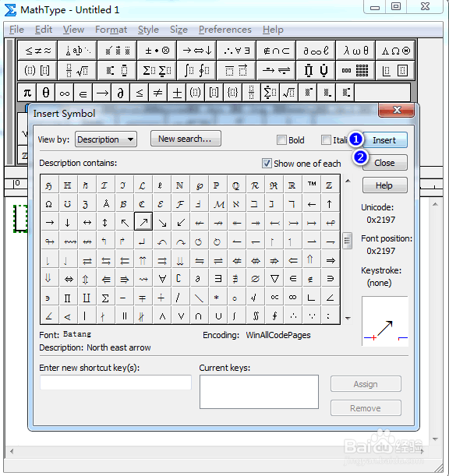The image size is (449, 476).
Task: Click the Current keys list box
Action: [x=259, y=392]
